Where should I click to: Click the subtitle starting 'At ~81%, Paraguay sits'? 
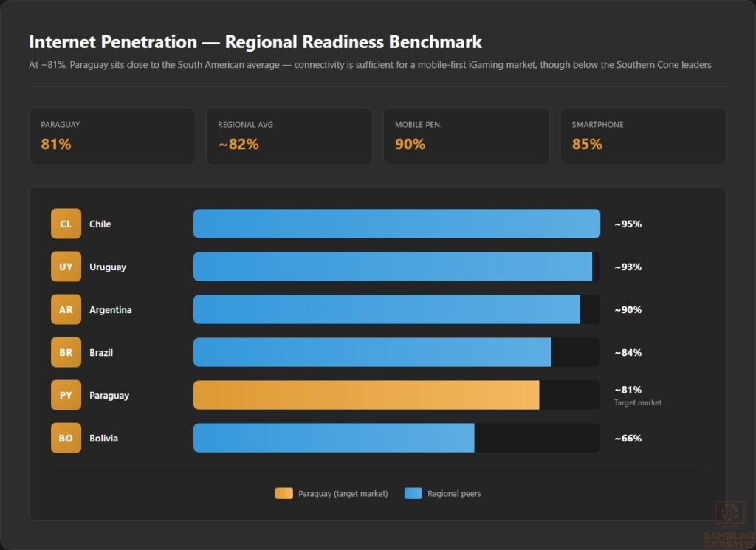[371, 64]
